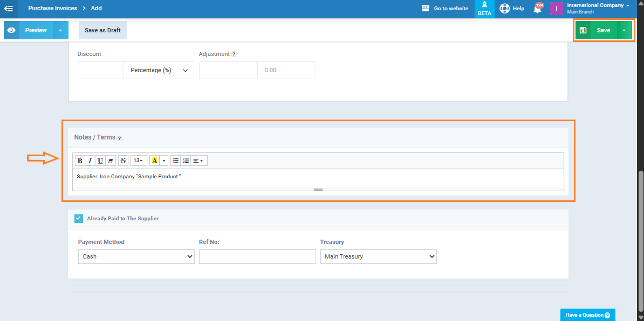644x321 pixels.
Task: Click the eraser clear-formatting icon
Action: click(x=111, y=160)
